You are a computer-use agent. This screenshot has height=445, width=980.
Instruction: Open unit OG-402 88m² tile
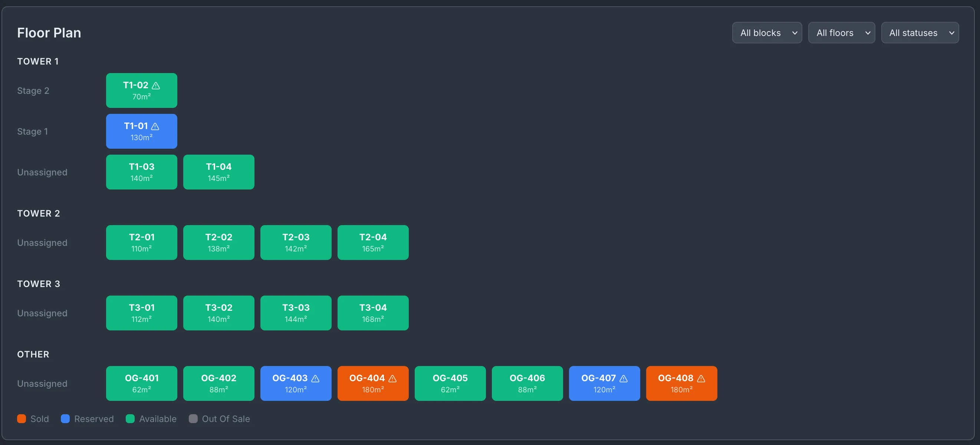(x=219, y=383)
